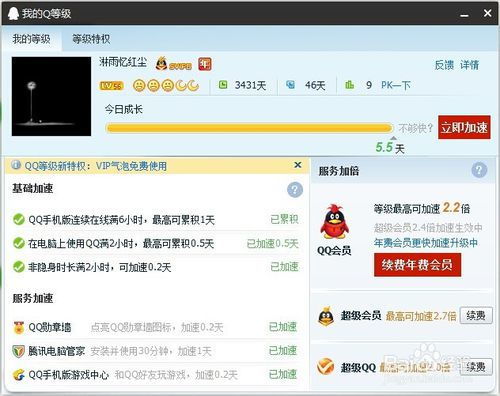500x396 pixels.
Task: Click the 腾讯电脑管家 shield icon
Action: (18, 351)
